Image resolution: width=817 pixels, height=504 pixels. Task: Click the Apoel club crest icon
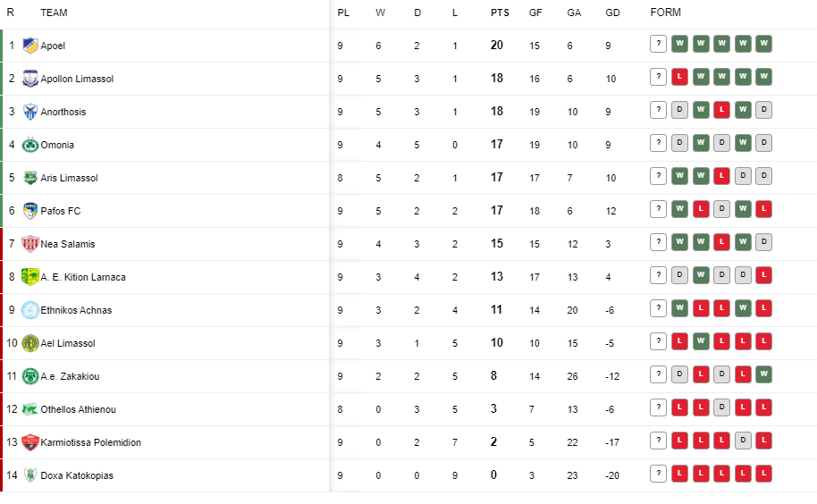pyautogui.click(x=30, y=46)
